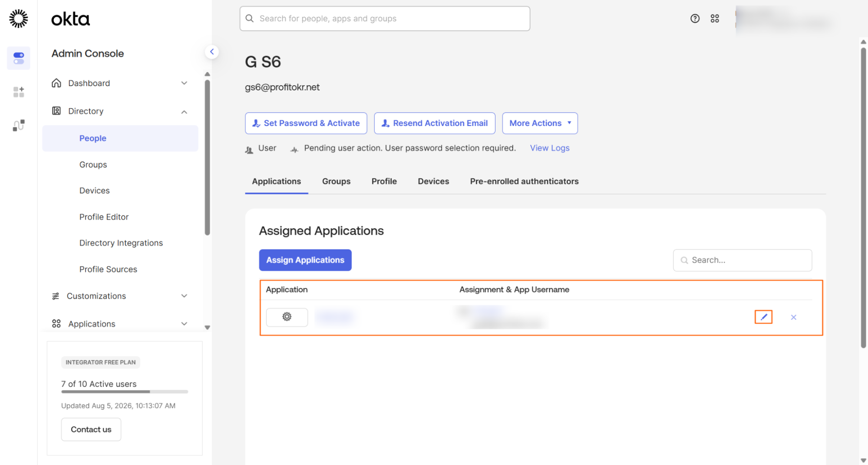This screenshot has height=465, width=868.
Task: Click Resend Activation Email
Action: (x=435, y=123)
